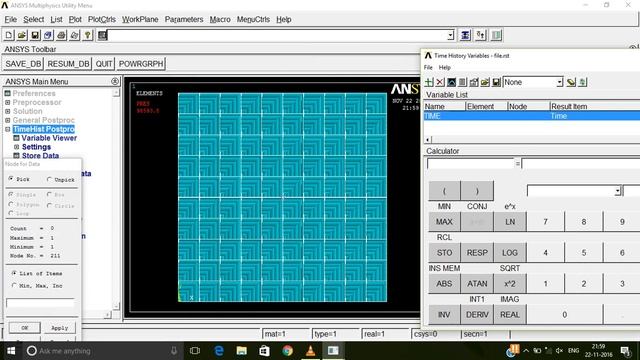Click the Import Data folder icon
640x360 pixels.
tap(485, 82)
